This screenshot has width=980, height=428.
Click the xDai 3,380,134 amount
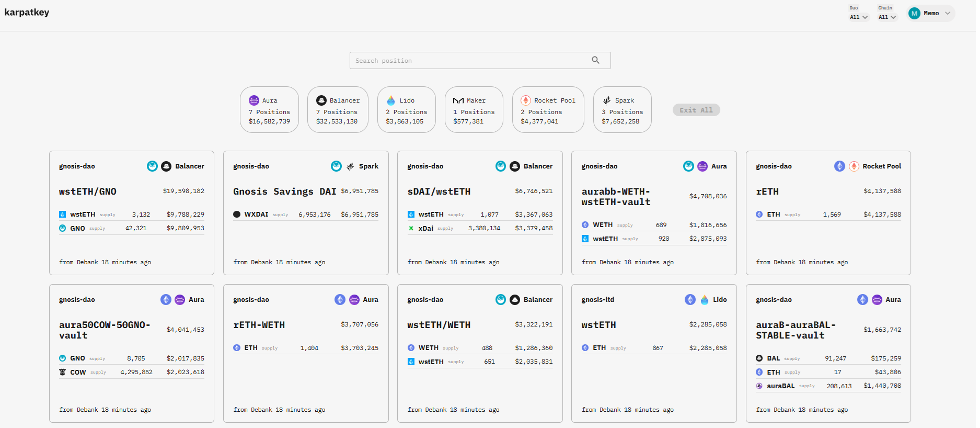click(x=484, y=228)
